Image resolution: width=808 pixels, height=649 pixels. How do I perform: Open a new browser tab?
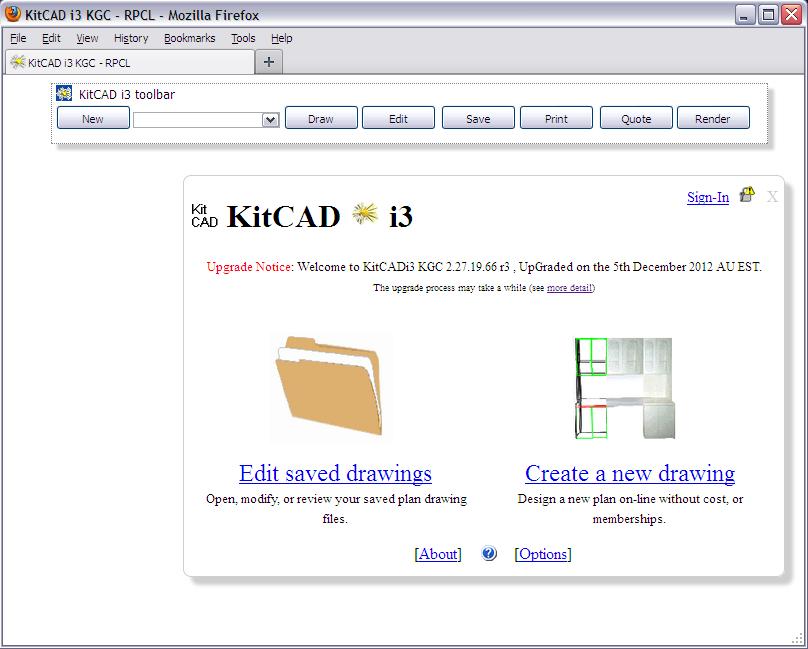(268, 62)
